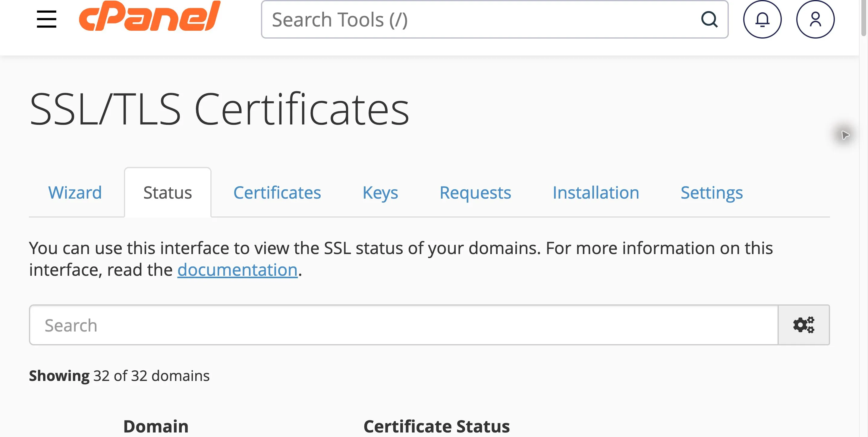Open the hamburger navigation menu

coord(46,19)
